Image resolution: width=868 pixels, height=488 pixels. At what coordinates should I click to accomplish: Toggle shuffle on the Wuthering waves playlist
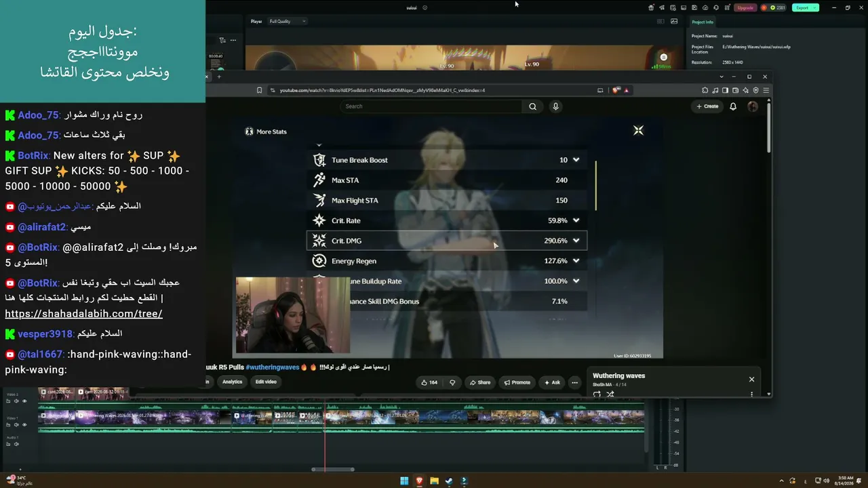[x=610, y=394]
